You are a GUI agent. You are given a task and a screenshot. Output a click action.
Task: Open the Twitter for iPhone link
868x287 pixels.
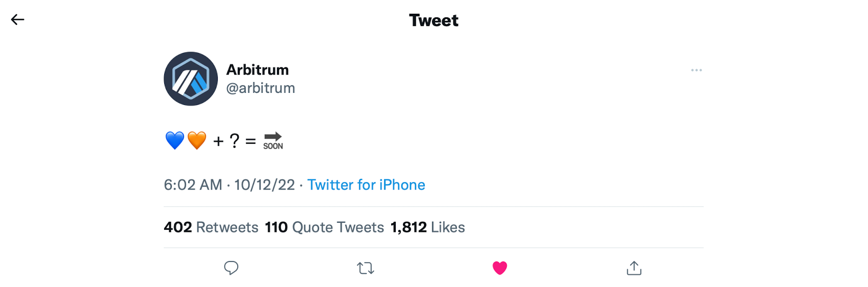[x=366, y=185]
